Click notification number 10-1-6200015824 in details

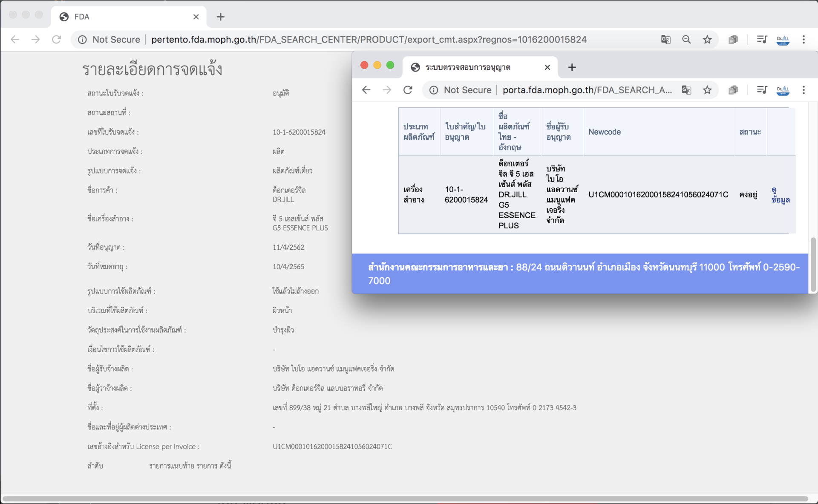click(x=299, y=132)
